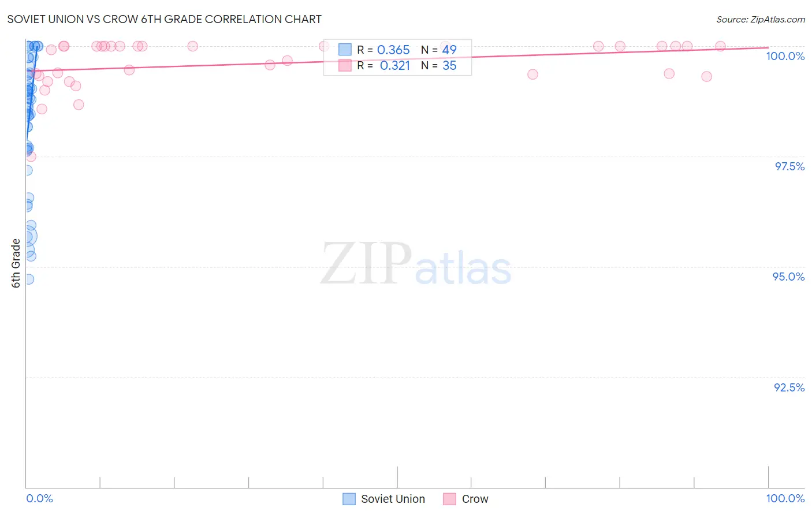The height and width of the screenshot is (515, 812).
Task: Click the N value 35 in stats box
Action: tap(449, 65)
